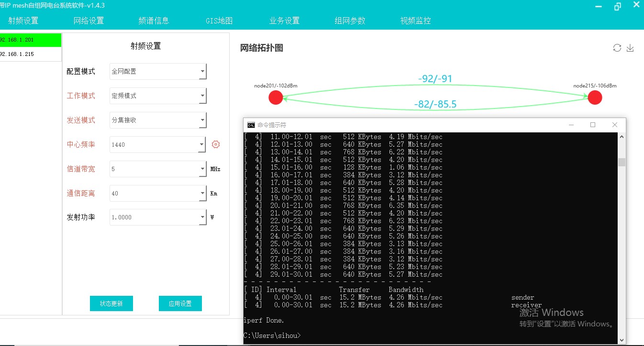Image resolution: width=644 pixels, height=346 pixels.
Task: Download the network topology diagram
Action: (x=630, y=48)
